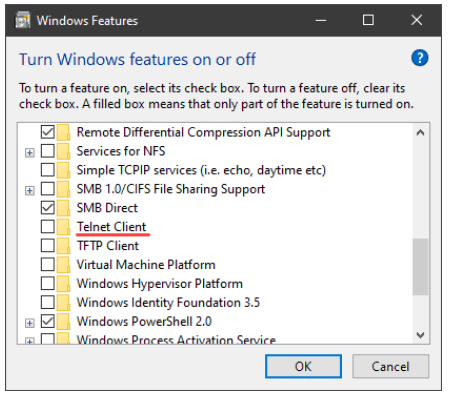Image resolution: width=451 pixels, height=394 pixels.
Task: Select the SMB Direct label
Action: tap(107, 208)
